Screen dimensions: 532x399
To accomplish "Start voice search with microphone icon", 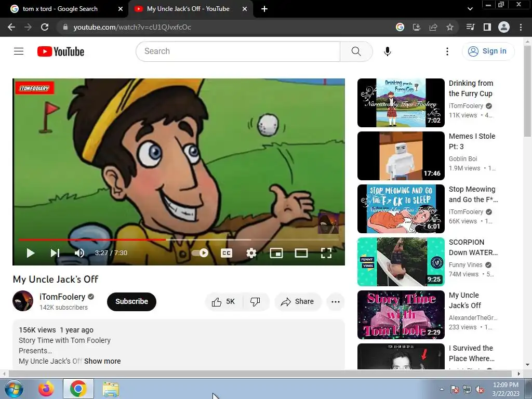I will coord(388,51).
